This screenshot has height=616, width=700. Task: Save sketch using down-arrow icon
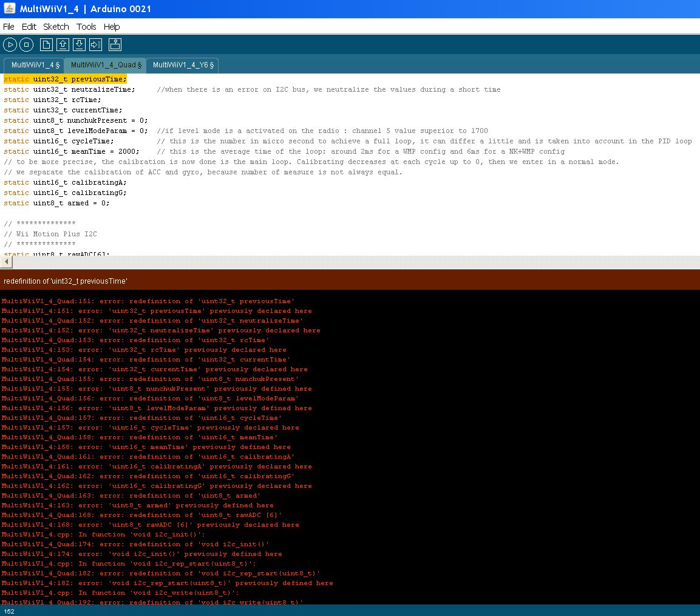(79, 44)
